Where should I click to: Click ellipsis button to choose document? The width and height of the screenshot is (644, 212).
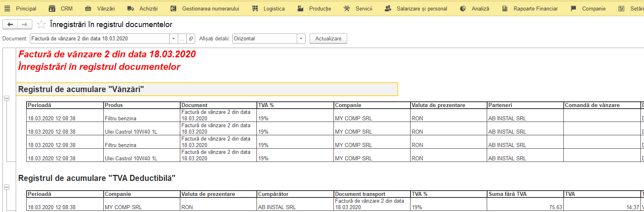tap(182, 39)
